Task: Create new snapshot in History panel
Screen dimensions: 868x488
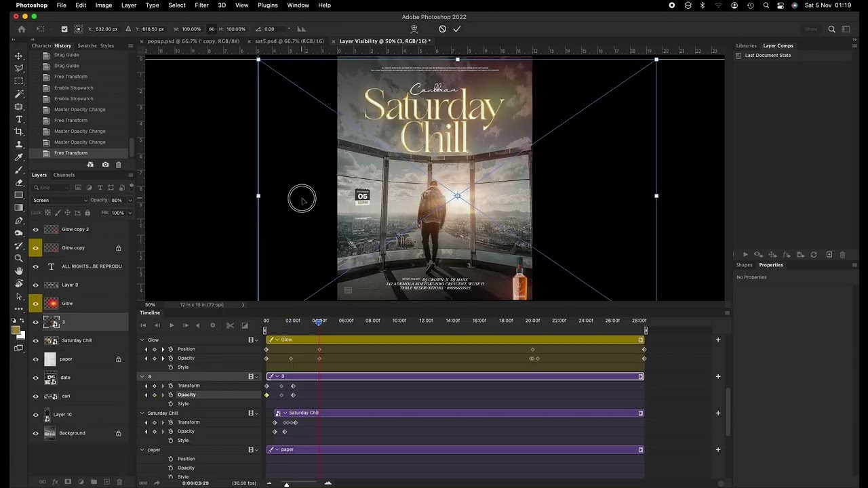Action: (105, 165)
